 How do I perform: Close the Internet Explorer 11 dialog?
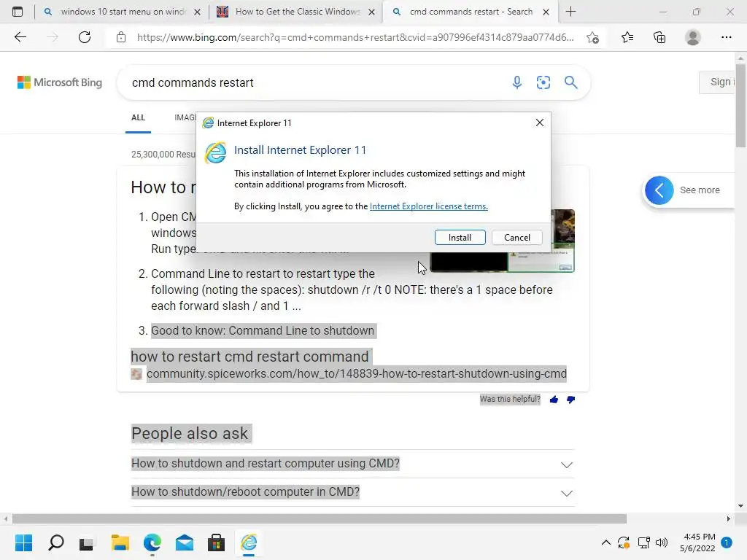pos(539,122)
